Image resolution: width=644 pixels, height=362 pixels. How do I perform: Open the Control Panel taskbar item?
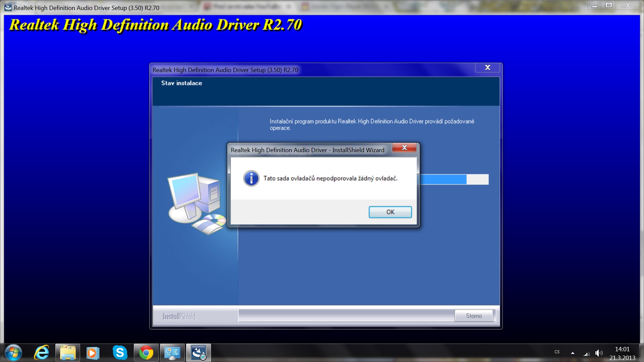(x=172, y=353)
